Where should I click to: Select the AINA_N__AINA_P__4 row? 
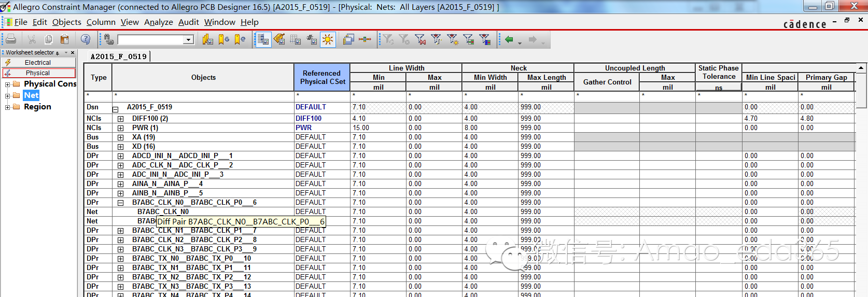[167, 184]
